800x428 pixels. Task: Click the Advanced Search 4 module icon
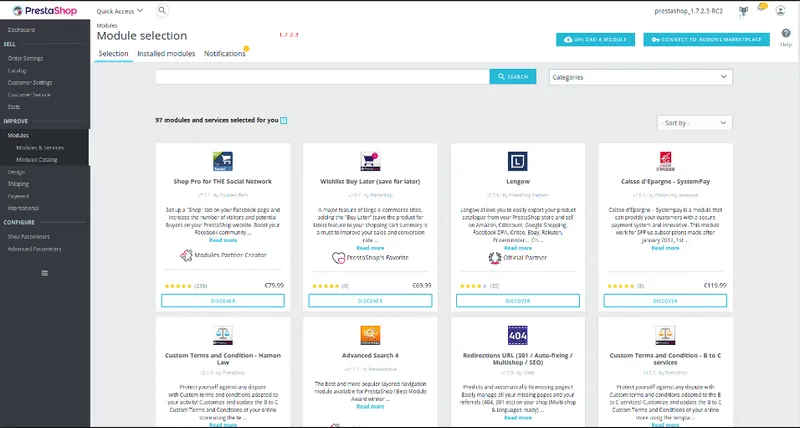370,335
